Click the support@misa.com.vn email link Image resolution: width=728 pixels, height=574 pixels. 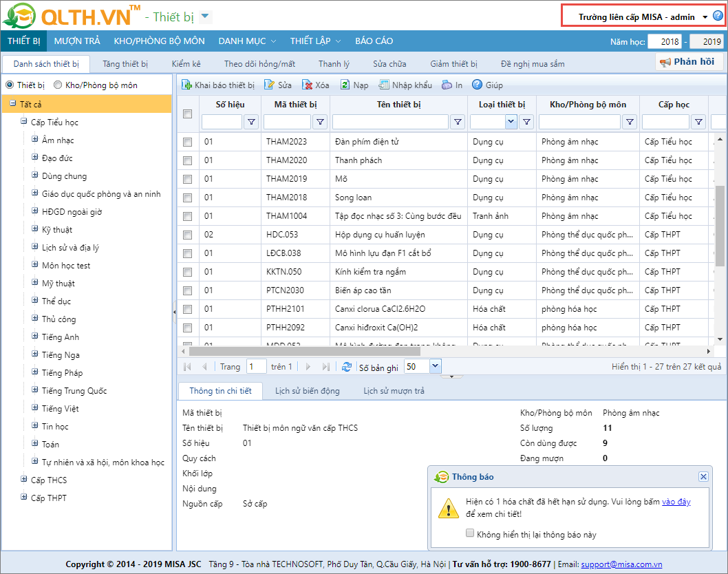(621, 564)
